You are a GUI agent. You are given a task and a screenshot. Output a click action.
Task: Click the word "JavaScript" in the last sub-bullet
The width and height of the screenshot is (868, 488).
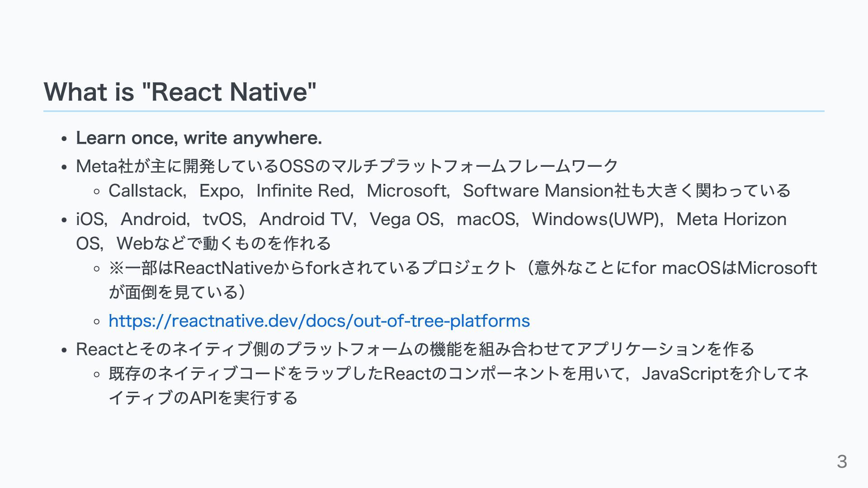tap(685, 374)
